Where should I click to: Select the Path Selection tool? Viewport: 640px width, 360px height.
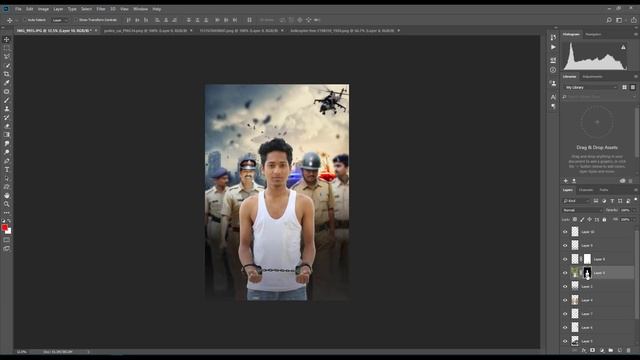[7, 178]
